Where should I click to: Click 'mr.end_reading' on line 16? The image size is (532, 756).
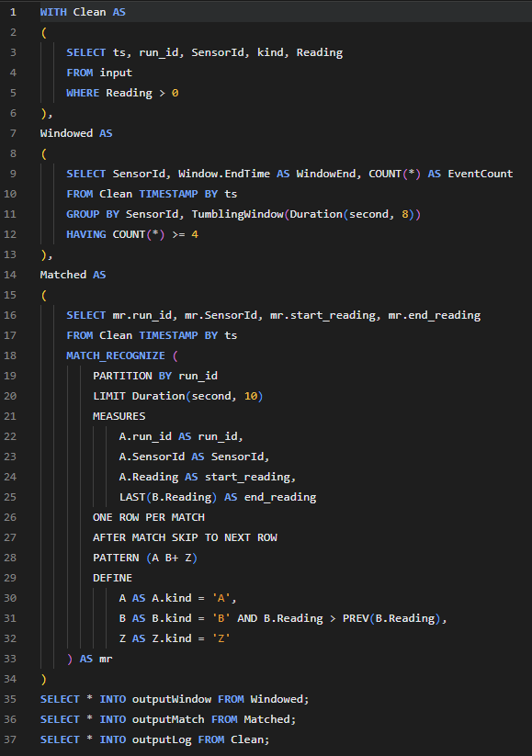pos(434,315)
